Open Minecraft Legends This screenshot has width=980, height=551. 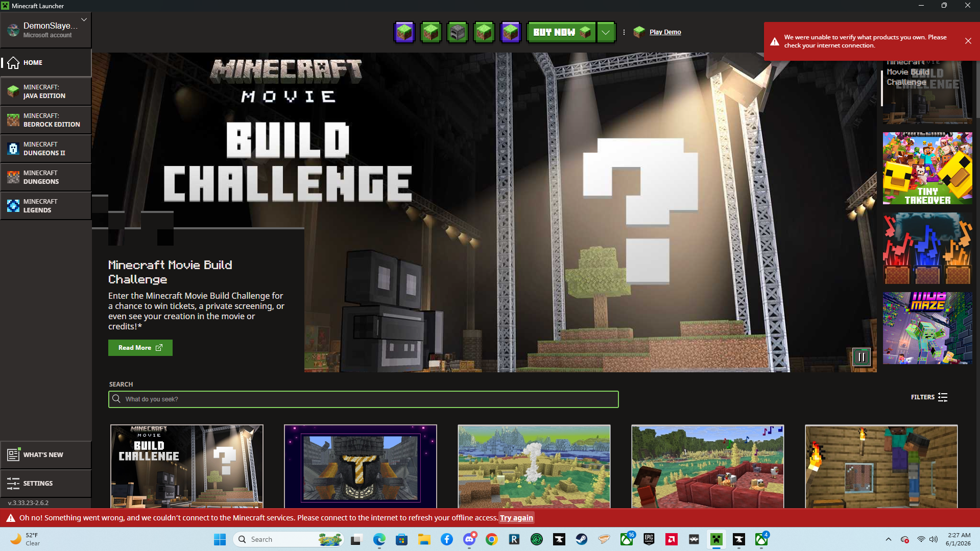[46, 206]
